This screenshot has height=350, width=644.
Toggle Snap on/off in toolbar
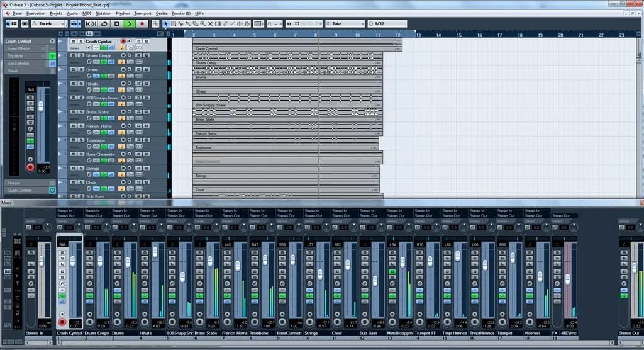(289, 24)
